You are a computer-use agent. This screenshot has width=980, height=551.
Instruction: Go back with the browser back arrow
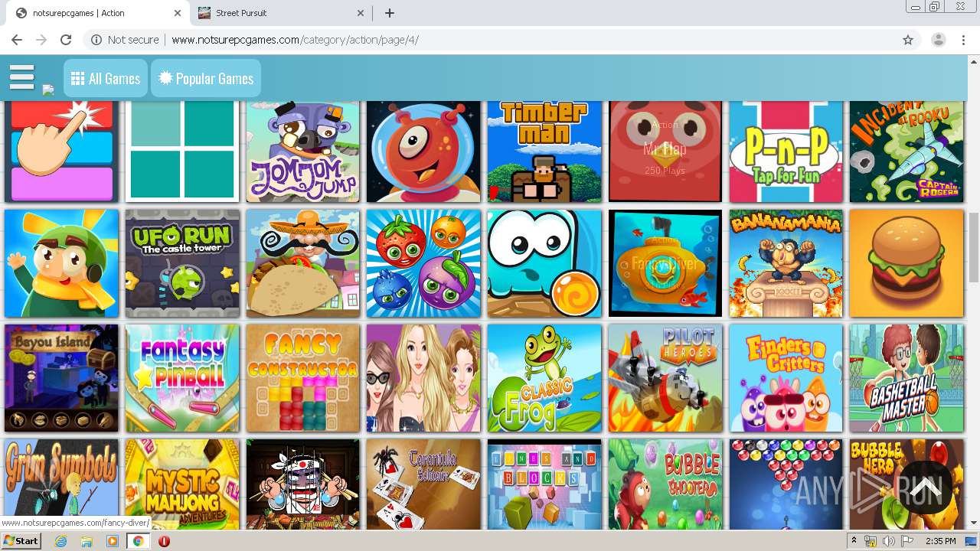coord(17,40)
